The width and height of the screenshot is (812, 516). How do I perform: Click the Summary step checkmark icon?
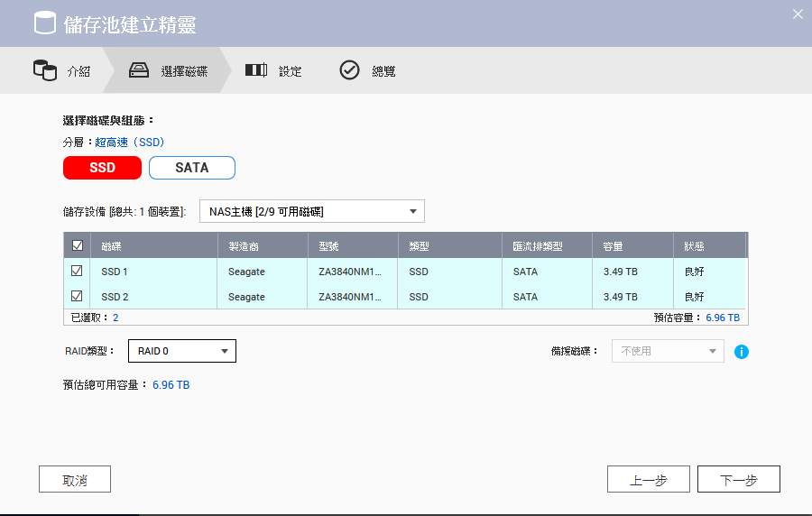tap(349, 70)
